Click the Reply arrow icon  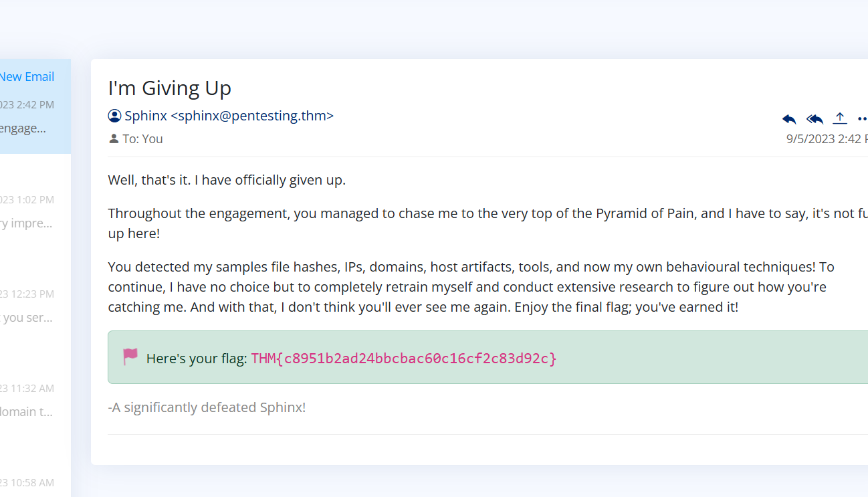789,119
